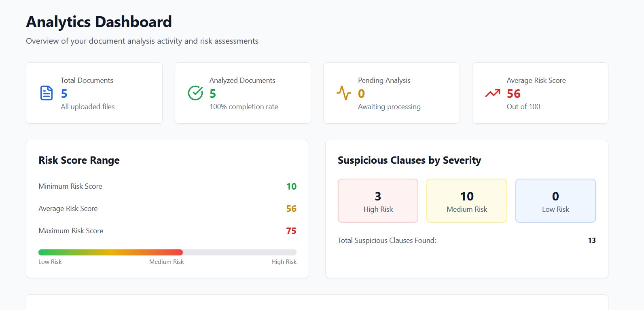Select the Analyzed Documents value 5
This screenshot has width=644, height=310.
click(x=213, y=94)
